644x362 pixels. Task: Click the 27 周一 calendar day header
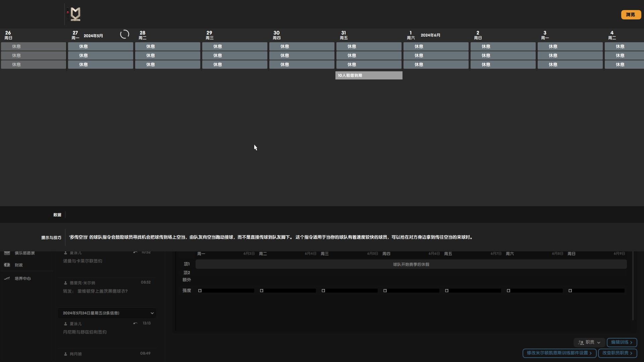pos(75,35)
